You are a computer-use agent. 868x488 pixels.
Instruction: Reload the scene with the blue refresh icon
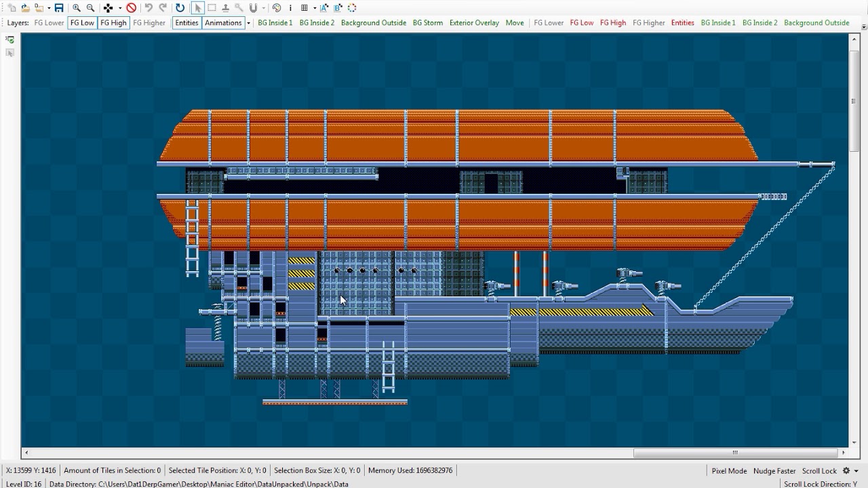(x=180, y=8)
